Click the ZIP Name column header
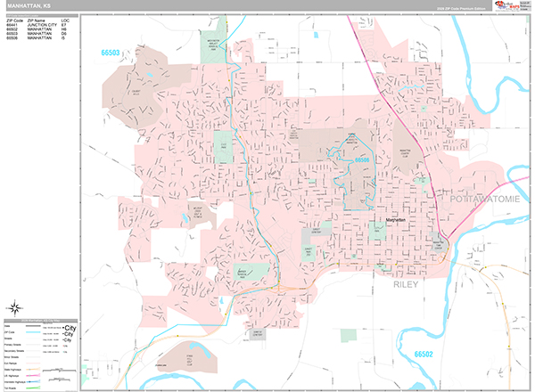 [x=37, y=20]
